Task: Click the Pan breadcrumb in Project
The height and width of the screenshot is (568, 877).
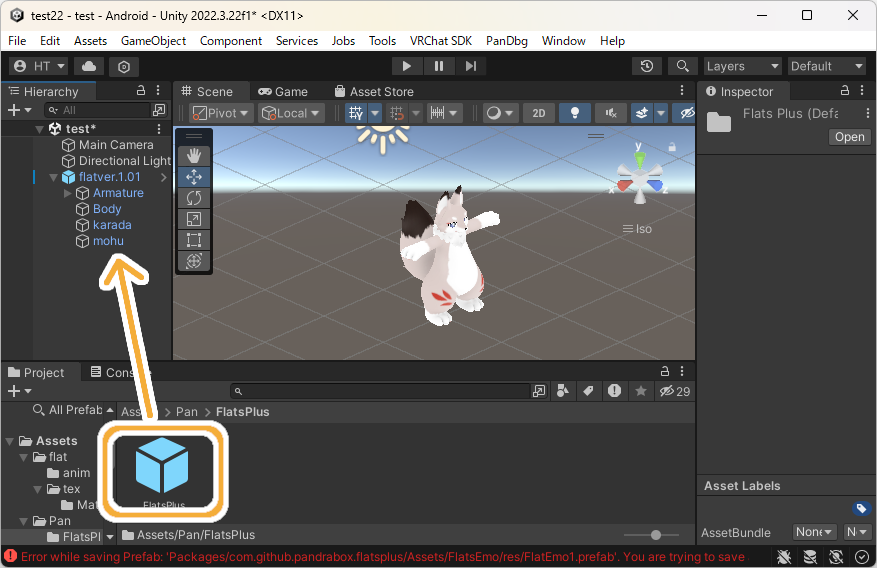Action: [x=187, y=412]
